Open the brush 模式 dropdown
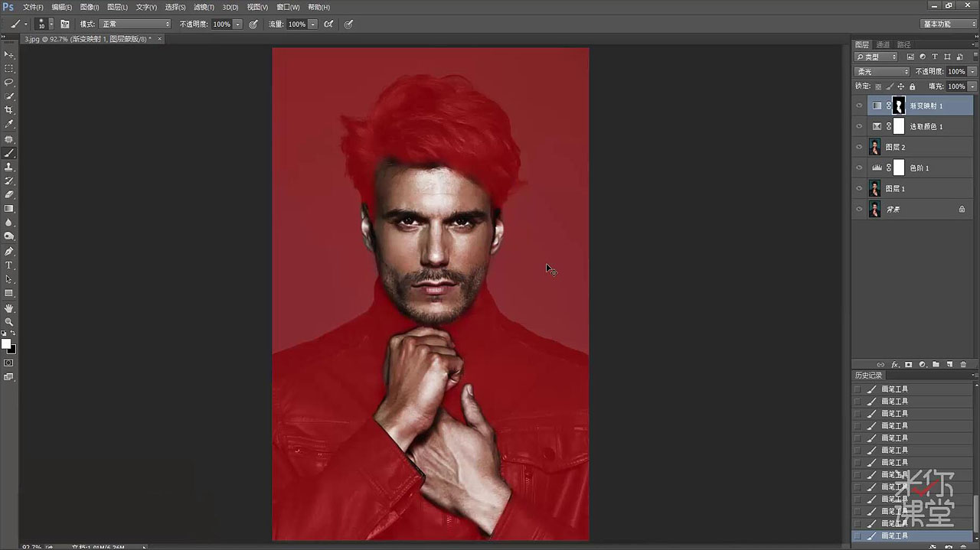The height and width of the screenshot is (550, 980). [135, 24]
